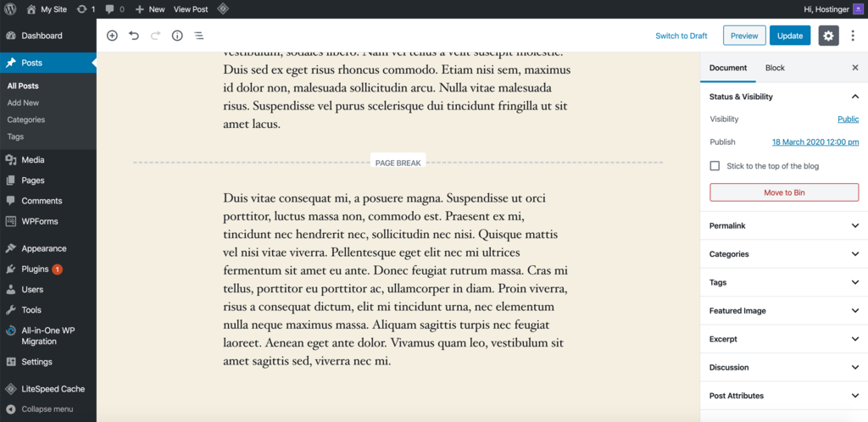Click Move to Bin button
The image size is (868, 422).
(x=784, y=192)
